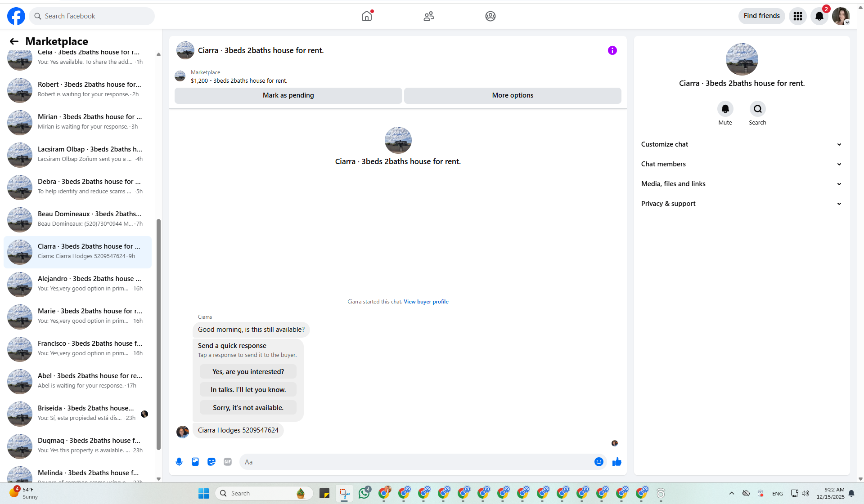Click the conversation list scroll-up arrow
The height and width of the screenshot is (504, 864).
tap(158, 54)
